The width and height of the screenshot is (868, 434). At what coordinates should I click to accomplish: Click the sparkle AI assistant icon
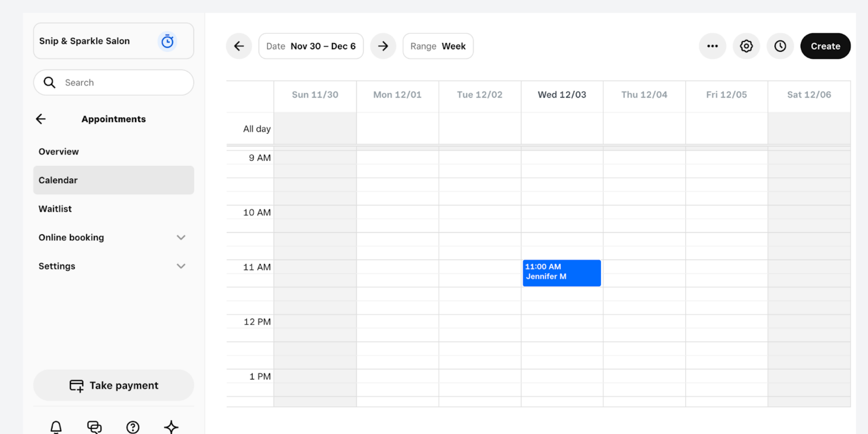coord(171,427)
